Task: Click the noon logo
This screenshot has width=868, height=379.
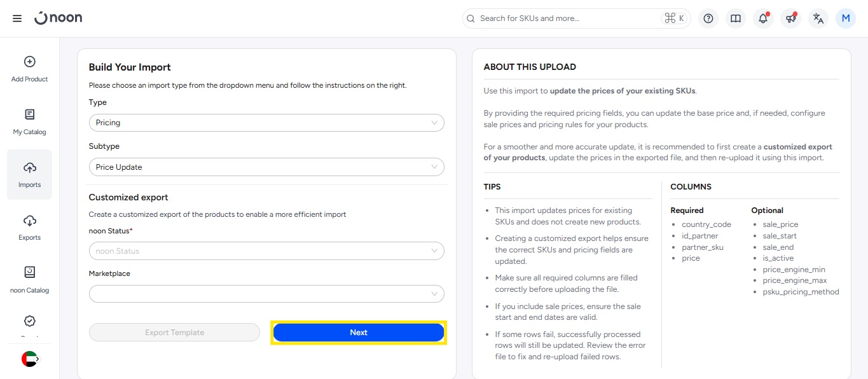Action: 59,18
